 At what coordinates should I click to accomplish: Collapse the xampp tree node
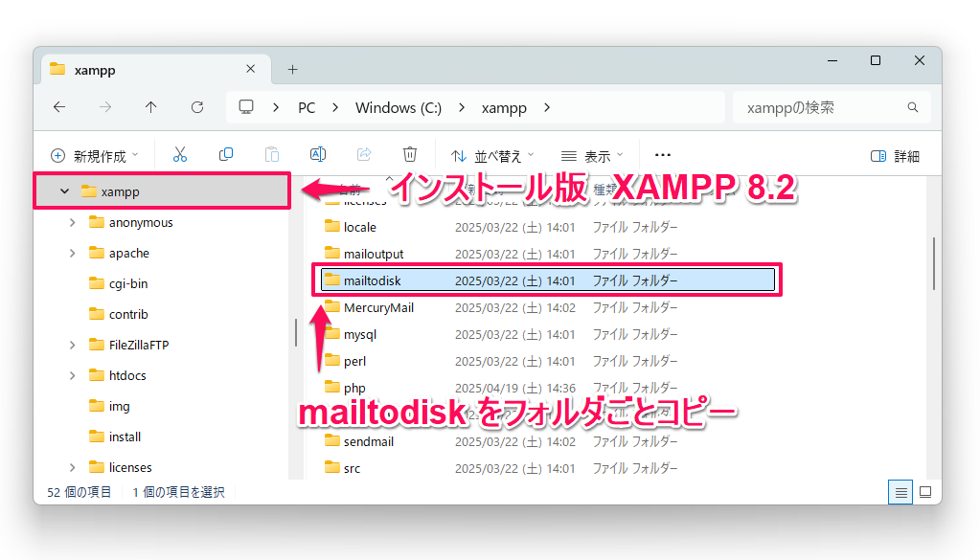64,191
